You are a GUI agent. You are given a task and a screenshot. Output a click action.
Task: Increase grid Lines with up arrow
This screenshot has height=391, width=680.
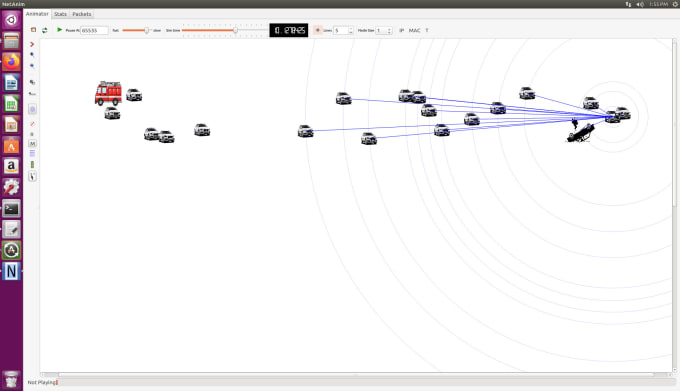point(351,28)
